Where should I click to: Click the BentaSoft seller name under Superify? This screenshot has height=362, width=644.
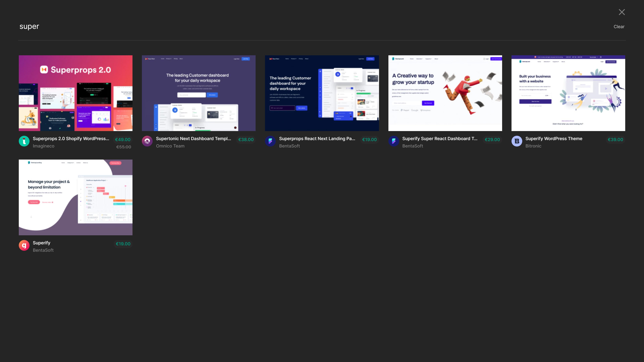(x=43, y=250)
